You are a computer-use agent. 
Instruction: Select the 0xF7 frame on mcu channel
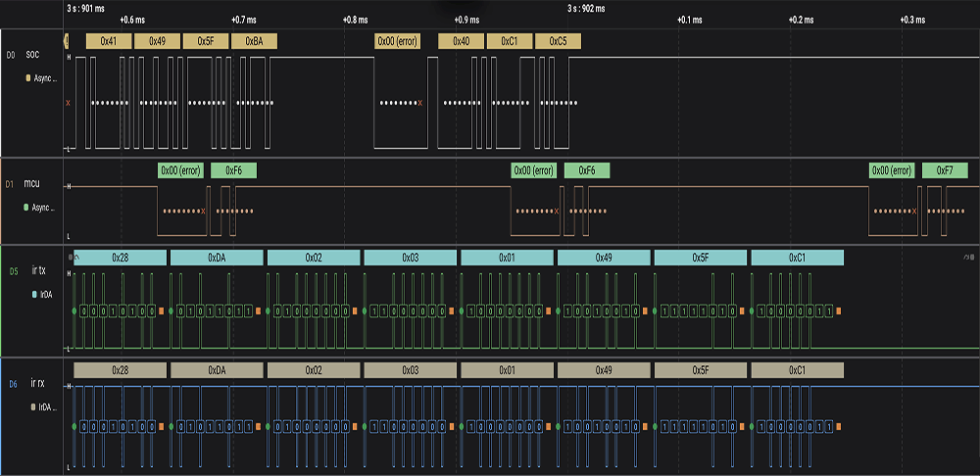point(944,170)
